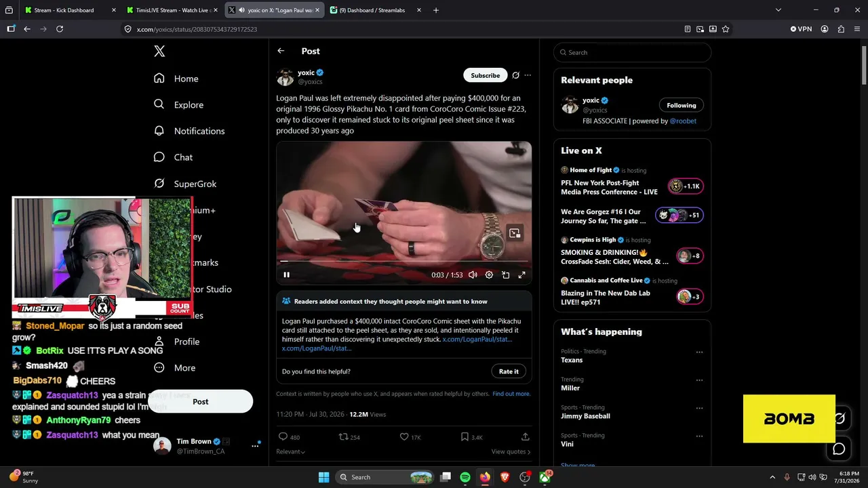This screenshot has width=868, height=488.
Task: Open Spotify from the taskbar
Action: click(465, 477)
